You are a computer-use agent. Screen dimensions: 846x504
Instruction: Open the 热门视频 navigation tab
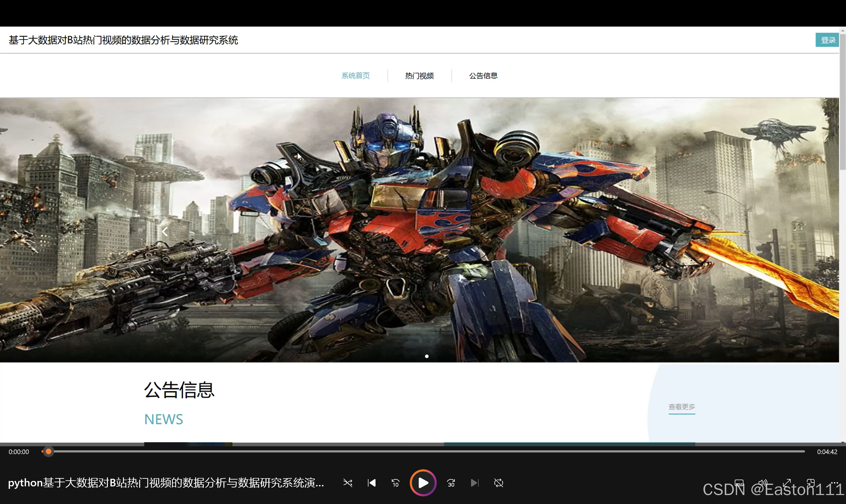coord(419,75)
